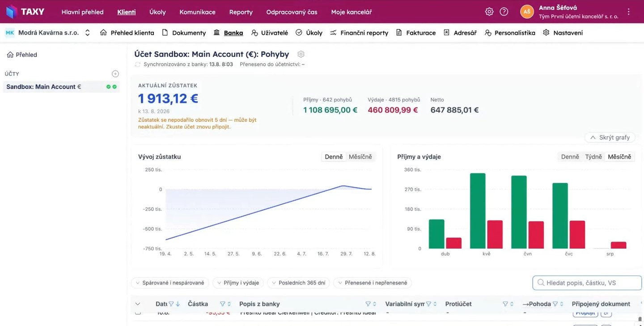The height and width of the screenshot is (326, 644).
Task: Open the Fakturace tab
Action: click(x=416, y=33)
